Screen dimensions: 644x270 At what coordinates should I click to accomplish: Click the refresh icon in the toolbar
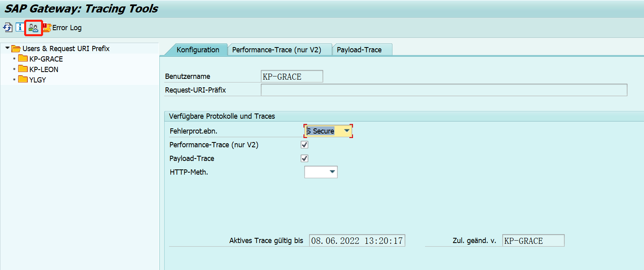(x=8, y=27)
